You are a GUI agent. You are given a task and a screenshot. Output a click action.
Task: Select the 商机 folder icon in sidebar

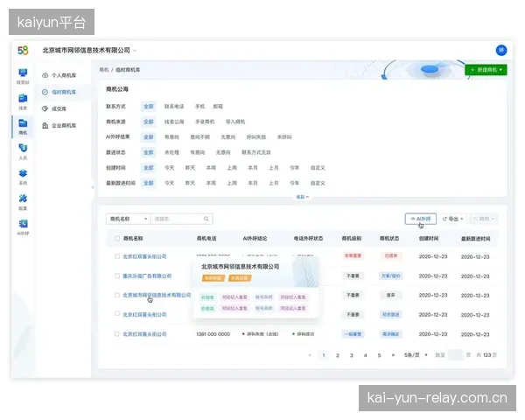click(x=23, y=123)
